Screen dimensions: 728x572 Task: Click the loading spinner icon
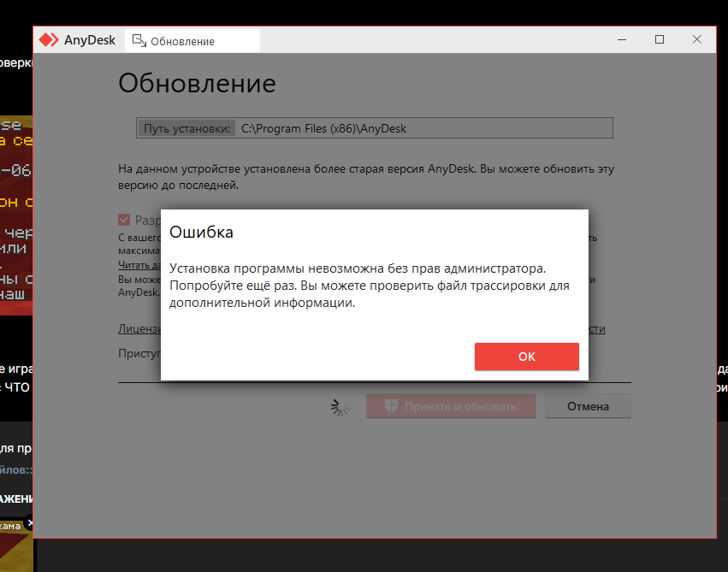(340, 407)
